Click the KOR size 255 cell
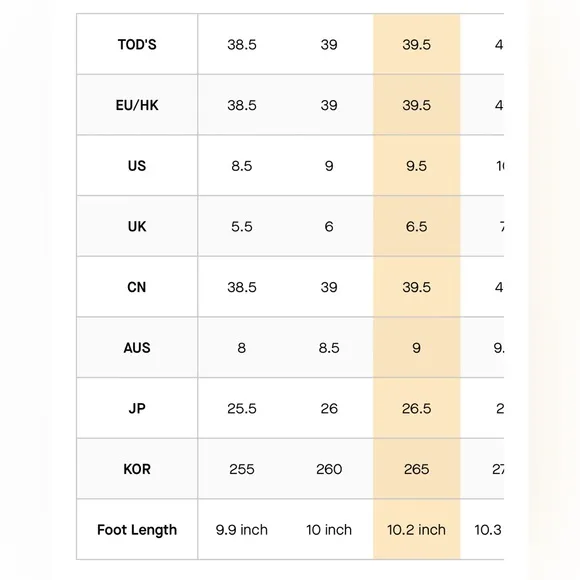Viewport: 580px width, 580px height. (242, 469)
